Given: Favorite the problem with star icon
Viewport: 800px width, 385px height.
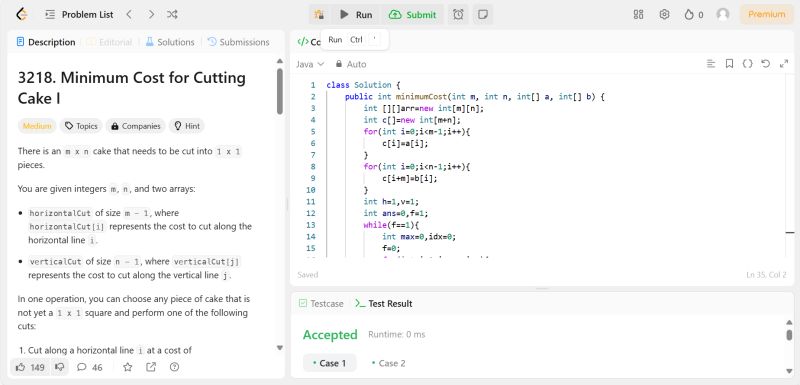Looking at the screenshot, I should [x=128, y=367].
